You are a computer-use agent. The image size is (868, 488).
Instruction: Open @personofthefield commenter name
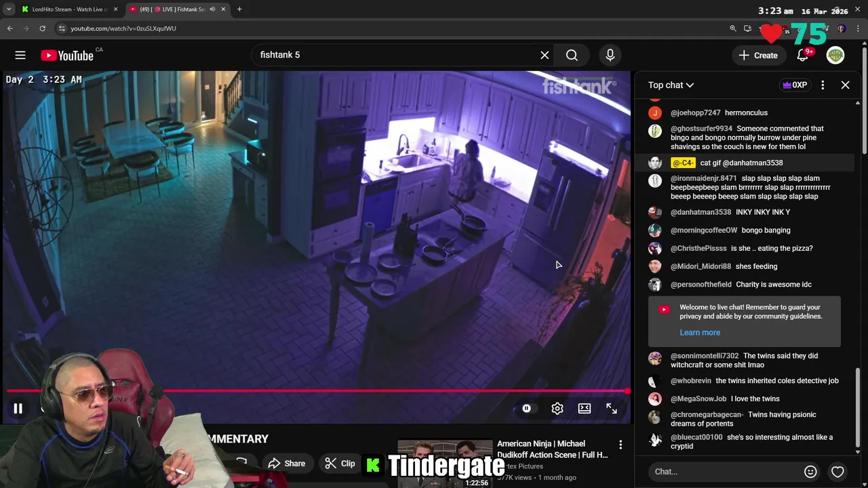point(701,285)
